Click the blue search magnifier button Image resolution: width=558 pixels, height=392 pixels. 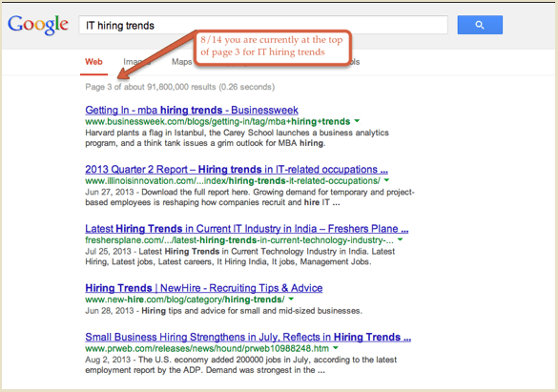point(480,25)
